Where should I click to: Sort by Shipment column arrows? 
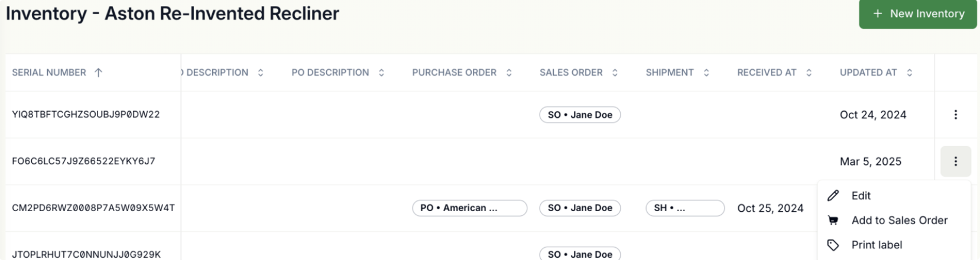point(706,73)
